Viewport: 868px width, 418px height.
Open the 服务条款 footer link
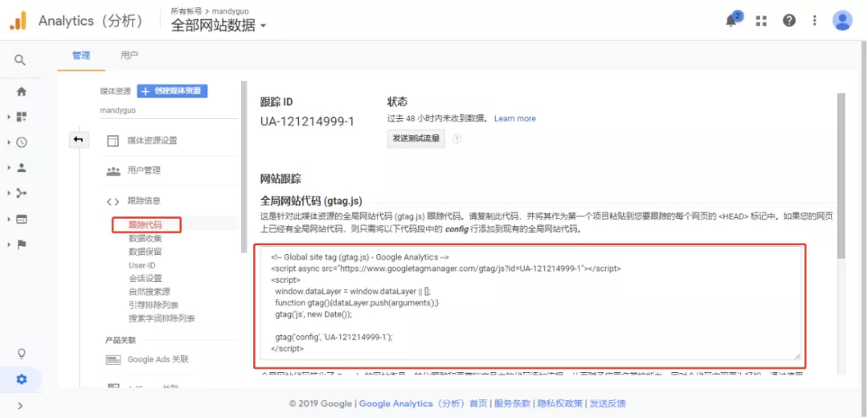[x=512, y=404]
